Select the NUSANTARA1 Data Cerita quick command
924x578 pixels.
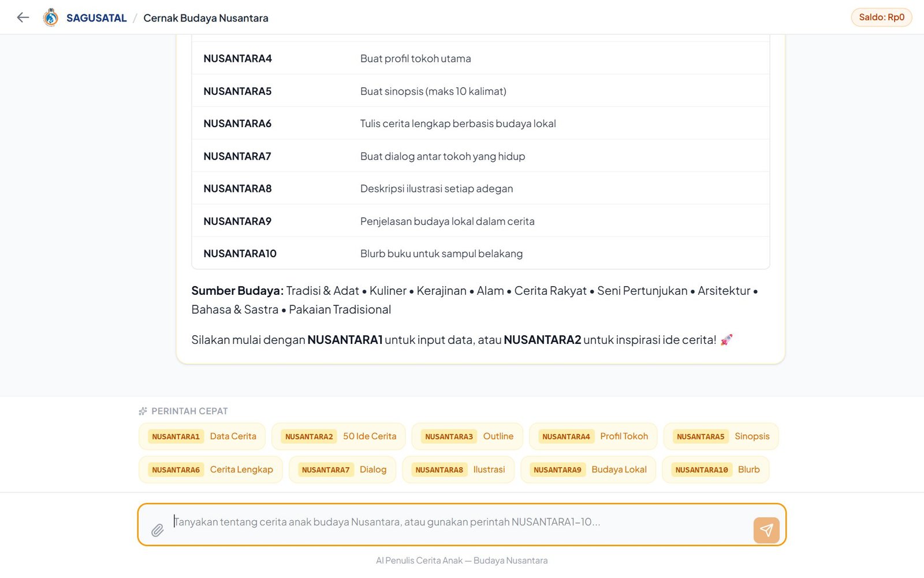click(x=202, y=436)
